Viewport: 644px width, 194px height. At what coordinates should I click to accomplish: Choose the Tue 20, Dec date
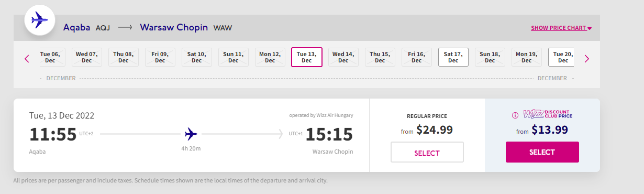pos(561,57)
